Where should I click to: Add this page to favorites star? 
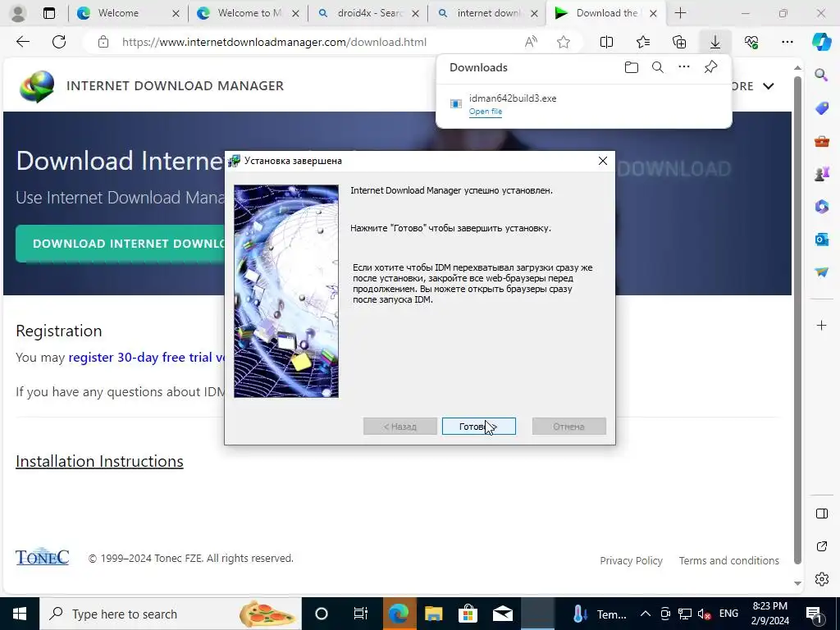(x=563, y=42)
